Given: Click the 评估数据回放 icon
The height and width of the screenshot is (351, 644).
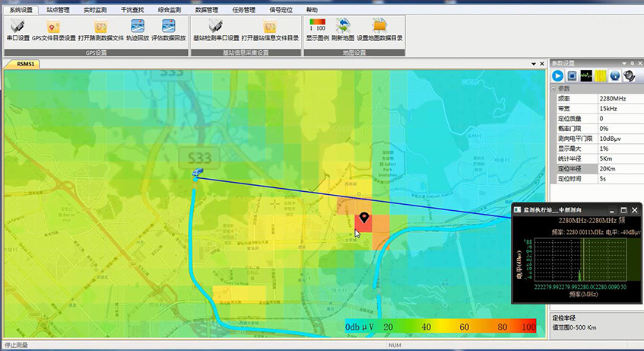Looking at the screenshot, I should point(169,30).
